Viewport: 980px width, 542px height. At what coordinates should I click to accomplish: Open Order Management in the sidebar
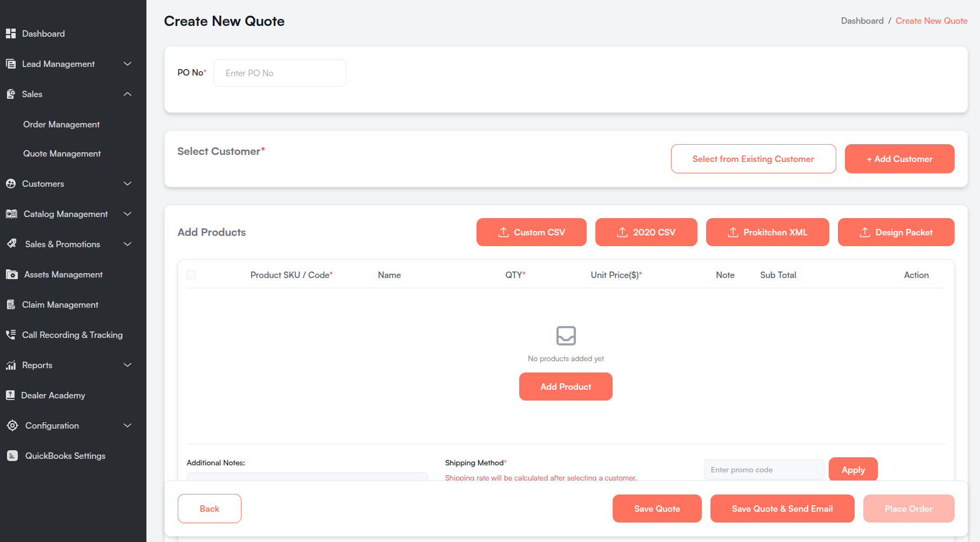tap(62, 124)
